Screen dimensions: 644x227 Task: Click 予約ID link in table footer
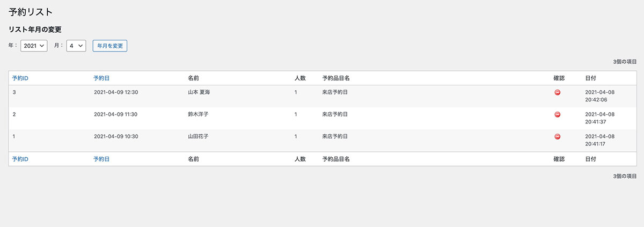point(20,159)
